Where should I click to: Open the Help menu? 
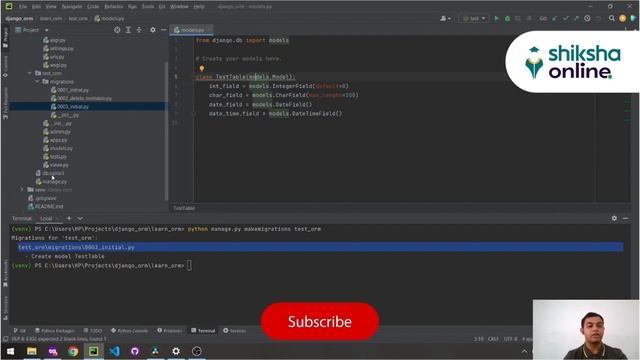[x=199, y=7]
